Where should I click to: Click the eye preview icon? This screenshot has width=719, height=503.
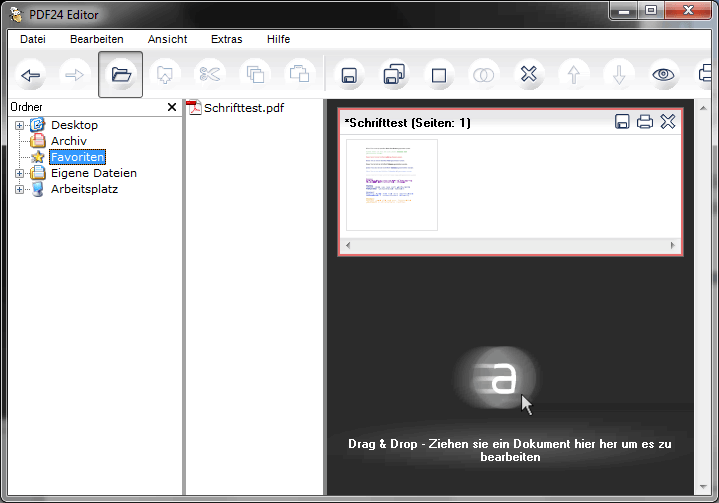click(663, 75)
